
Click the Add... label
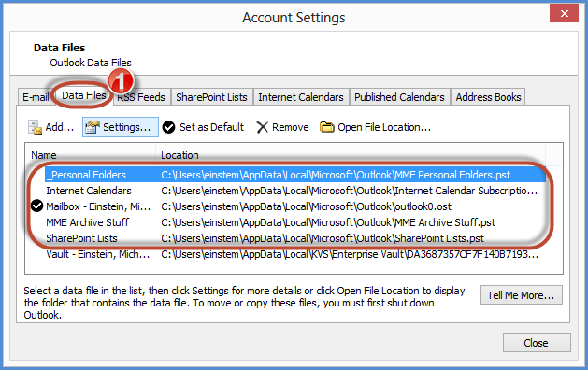pyautogui.click(x=60, y=127)
